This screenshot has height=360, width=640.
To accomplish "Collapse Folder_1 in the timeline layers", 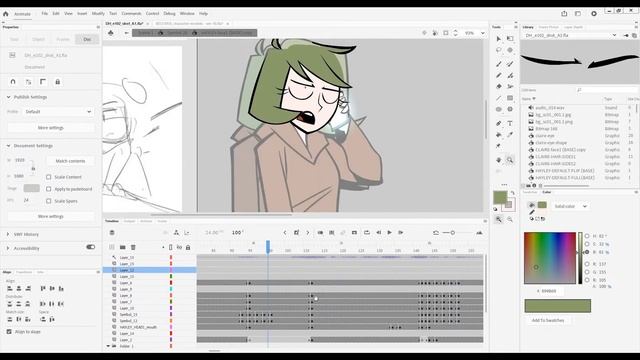I will tap(109, 346).
